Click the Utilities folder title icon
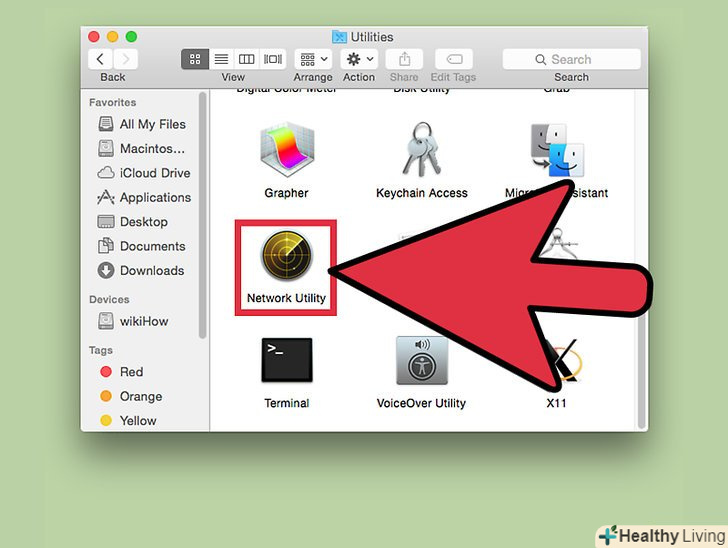 tap(339, 37)
